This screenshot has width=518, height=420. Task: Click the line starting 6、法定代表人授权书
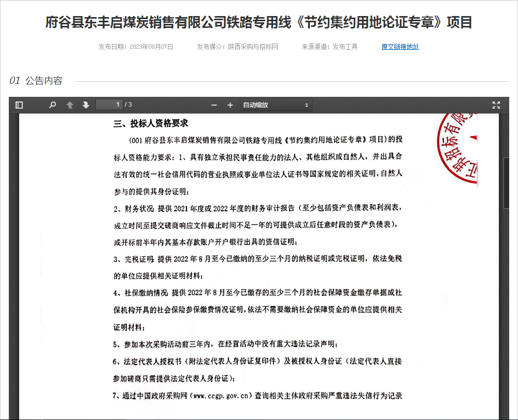click(257, 361)
